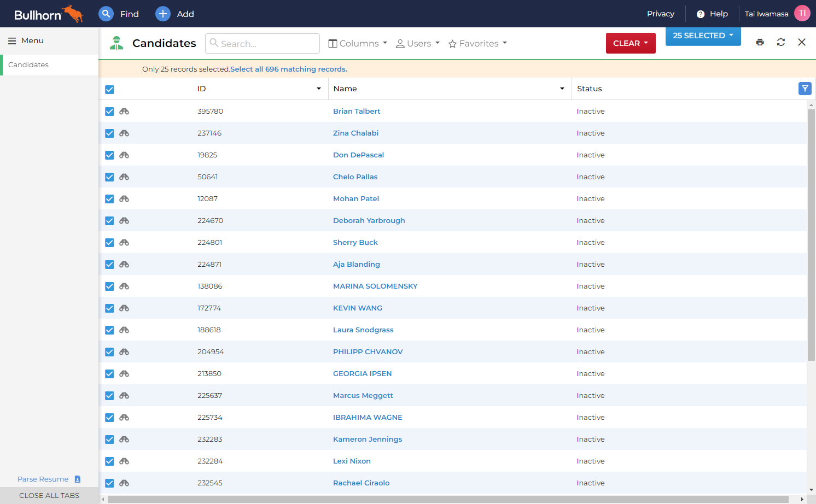Click the vertical scrollbar thumb
The image size is (816, 504).
(x=811, y=235)
